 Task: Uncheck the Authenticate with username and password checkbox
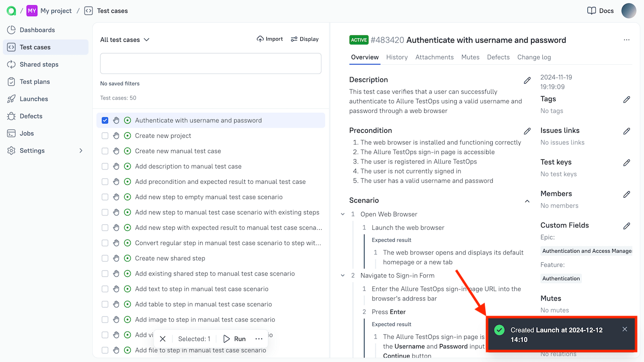105,120
